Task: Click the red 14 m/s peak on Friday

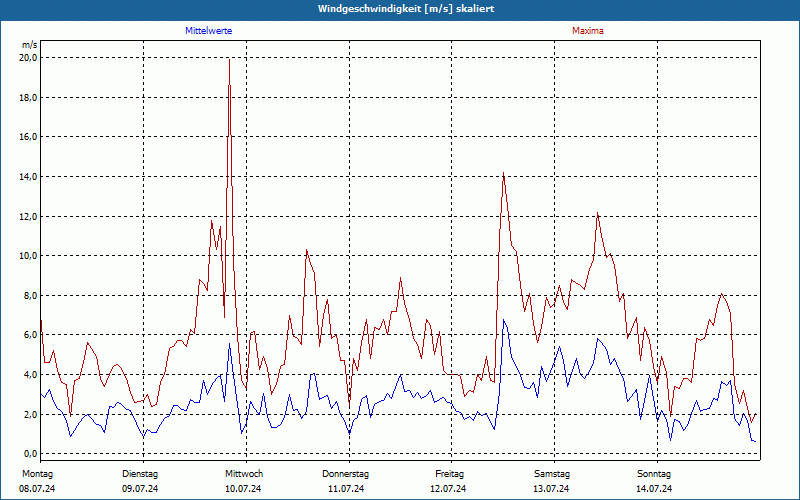Action: coord(504,173)
